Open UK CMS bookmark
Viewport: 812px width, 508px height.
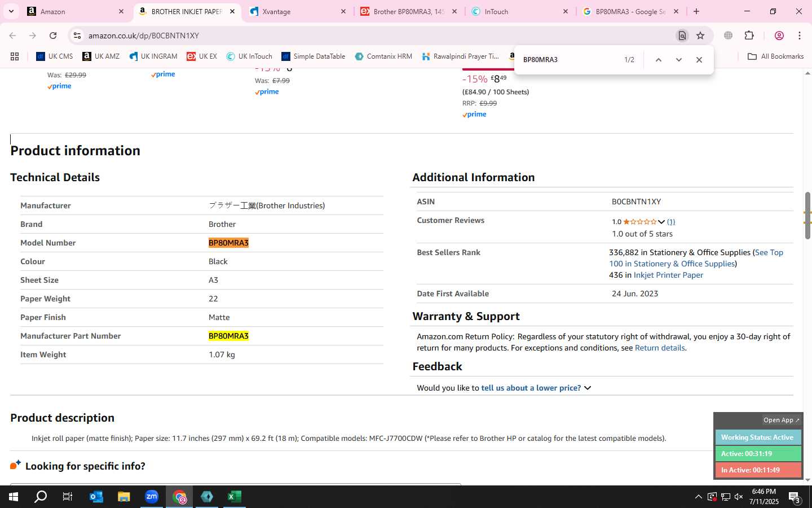[55, 56]
